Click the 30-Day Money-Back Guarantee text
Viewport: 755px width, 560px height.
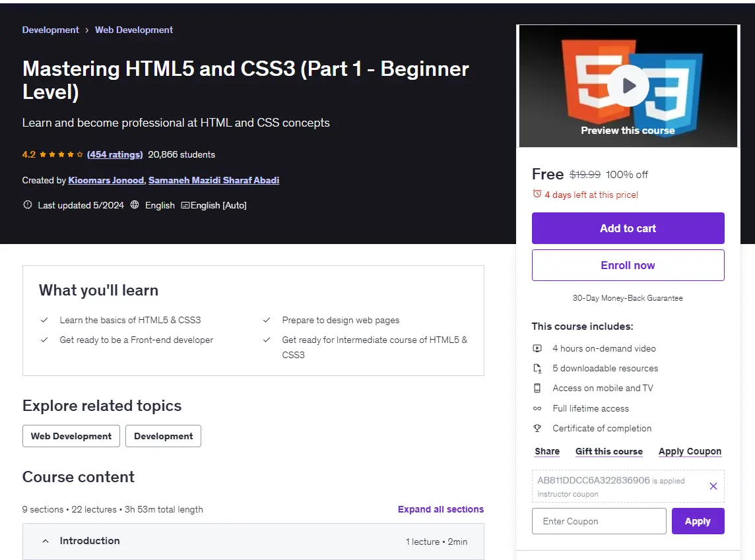628,297
